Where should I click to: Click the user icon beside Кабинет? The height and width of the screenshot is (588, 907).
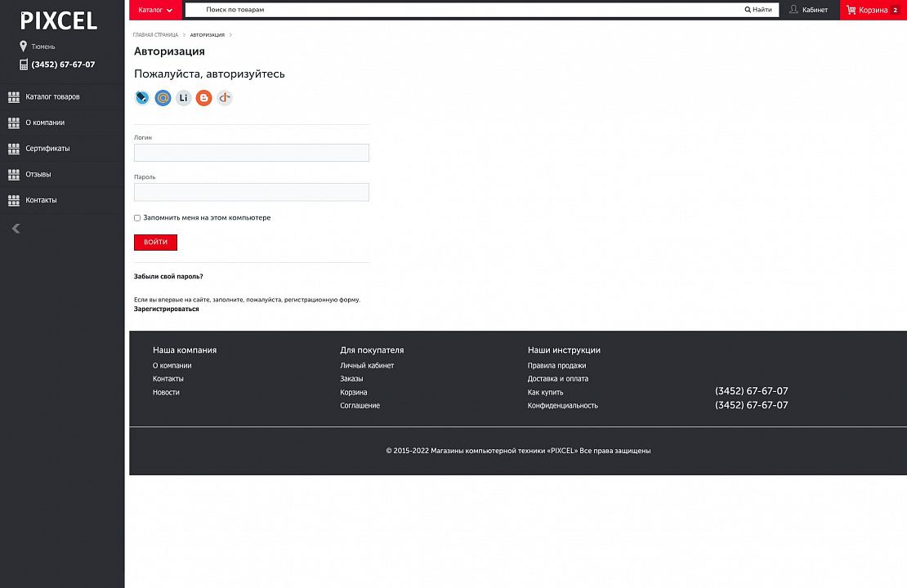(793, 10)
